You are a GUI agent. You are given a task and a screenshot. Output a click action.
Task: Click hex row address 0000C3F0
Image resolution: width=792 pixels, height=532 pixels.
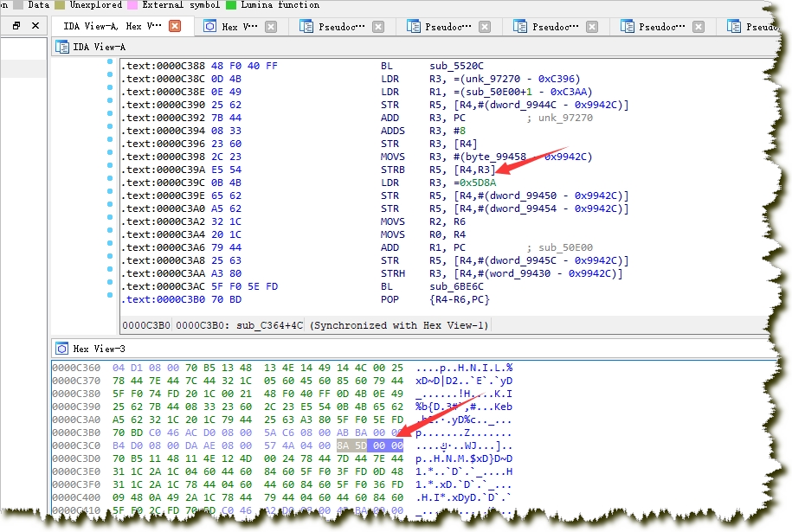coord(76,484)
